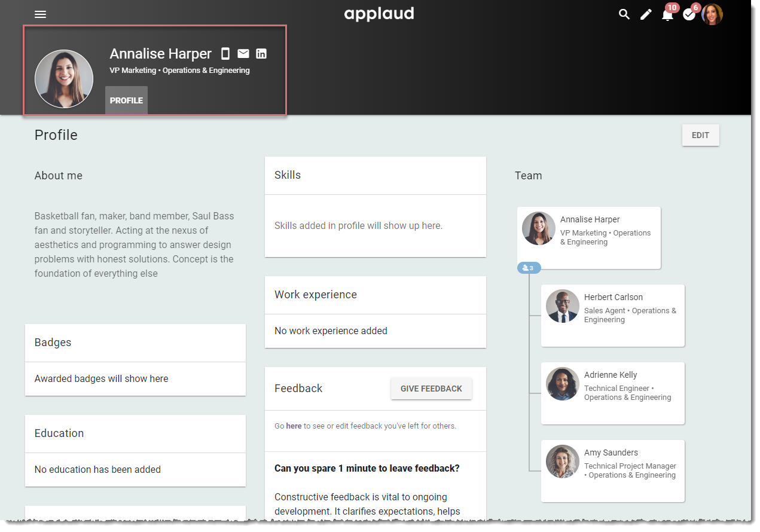The width and height of the screenshot is (760, 532).
Task: Click 'VP Marketing • Operations & Engineering' header subtitle
Action: (x=180, y=71)
